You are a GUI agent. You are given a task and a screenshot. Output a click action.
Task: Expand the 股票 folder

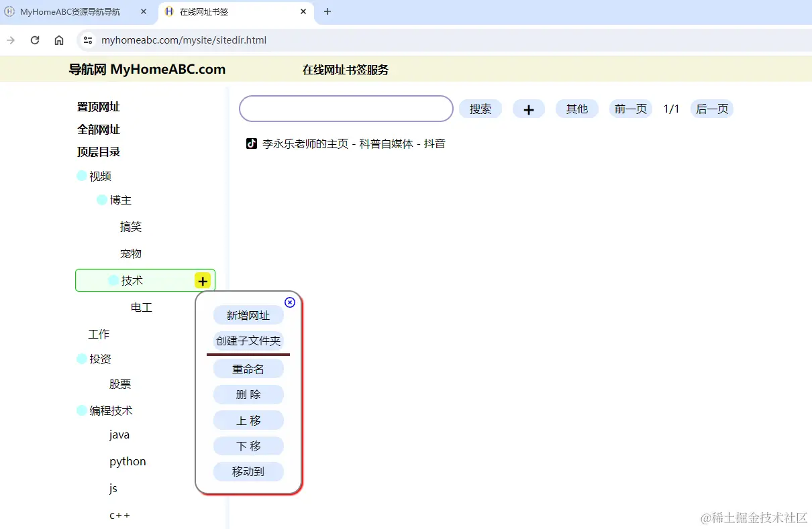(x=120, y=384)
